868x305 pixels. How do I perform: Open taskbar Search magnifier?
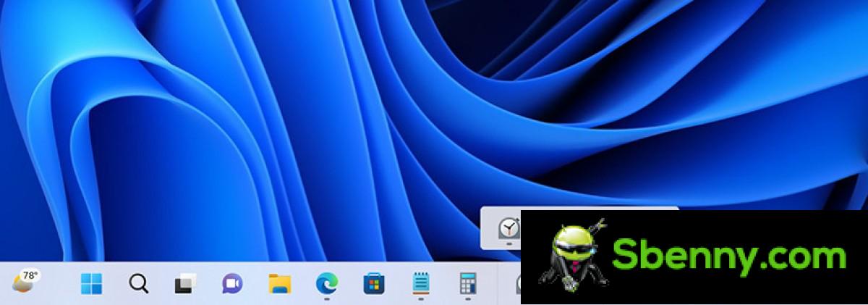click(138, 283)
